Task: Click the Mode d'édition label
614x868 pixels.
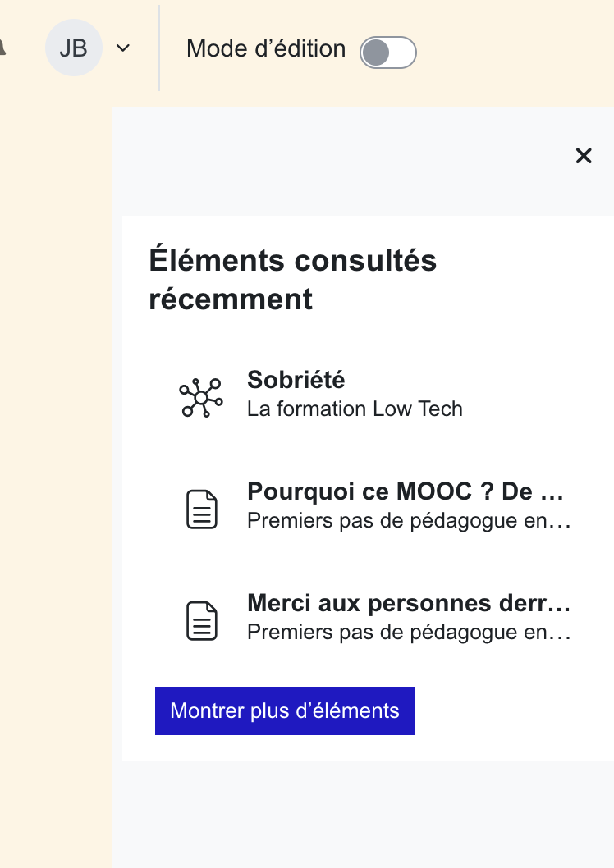Action: 264,49
